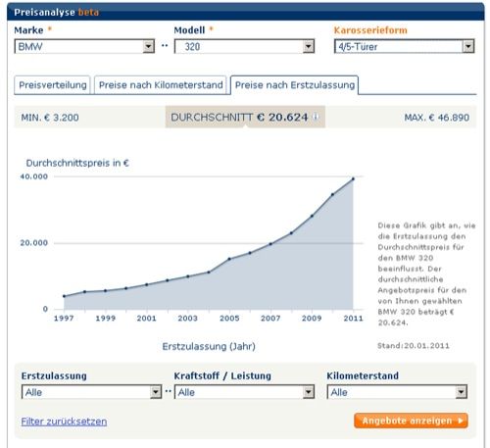The height and width of the screenshot is (448, 490).
Task: Click the Angebote anzeigen button
Action: tap(411, 421)
